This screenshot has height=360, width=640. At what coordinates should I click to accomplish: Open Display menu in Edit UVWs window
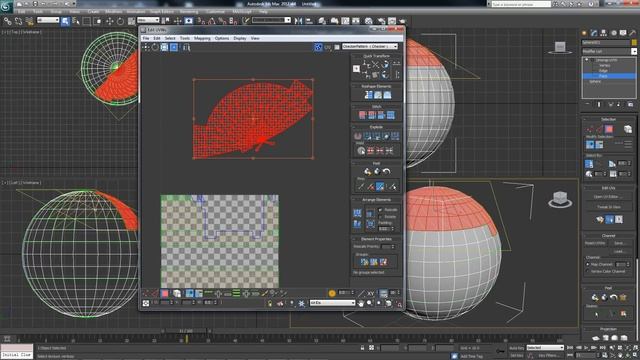(x=240, y=38)
